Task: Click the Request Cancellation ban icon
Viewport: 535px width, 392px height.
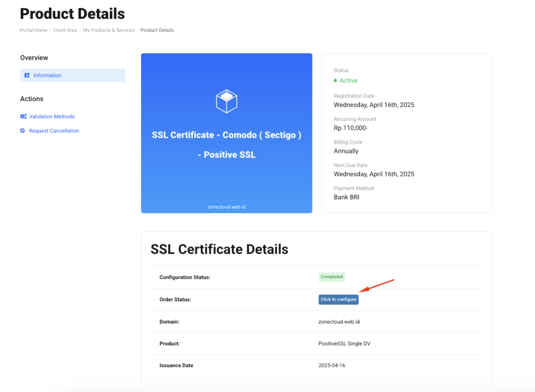Action: tap(23, 131)
